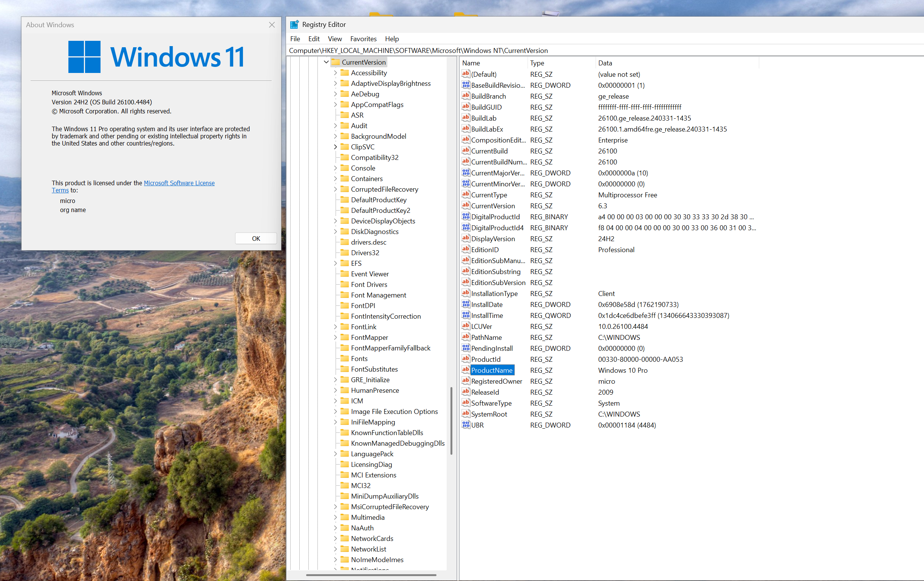Open the Edit menu
The height and width of the screenshot is (581, 924).
click(314, 39)
